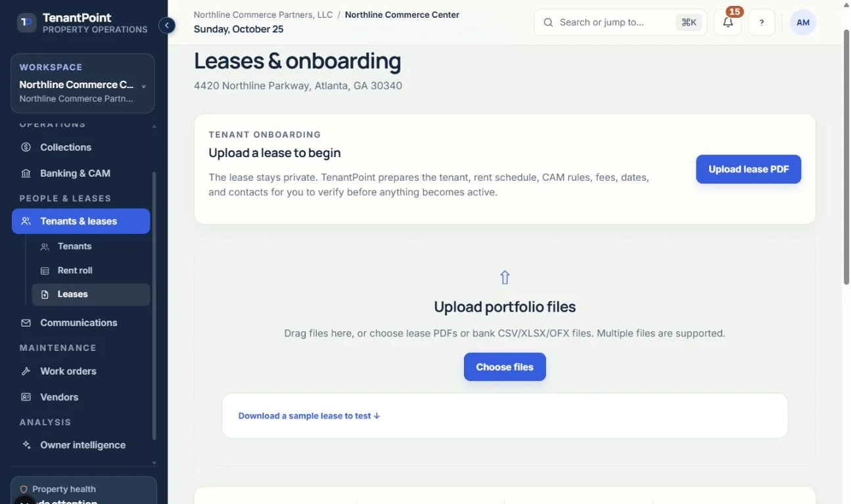Viewport: 851px width, 504px height.
Task: Click the Owner intelligence sparkle icon
Action: pyautogui.click(x=26, y=445)
